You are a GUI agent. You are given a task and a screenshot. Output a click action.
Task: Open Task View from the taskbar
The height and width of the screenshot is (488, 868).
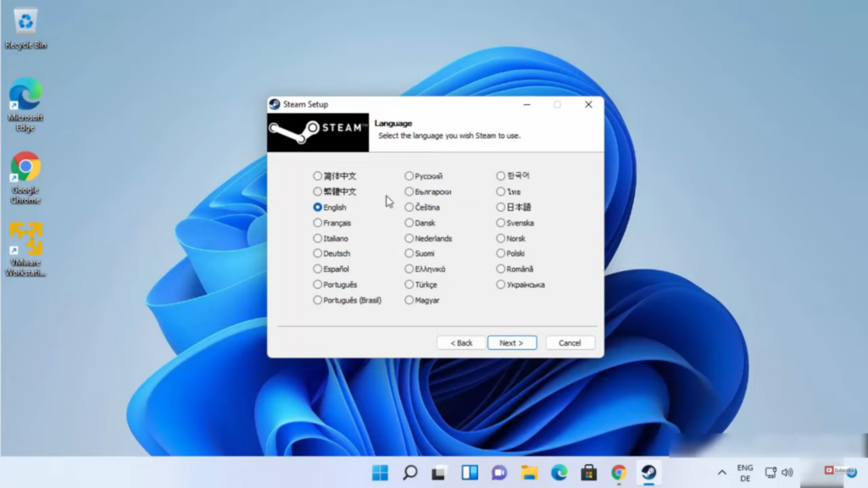[x=439, y=473]
